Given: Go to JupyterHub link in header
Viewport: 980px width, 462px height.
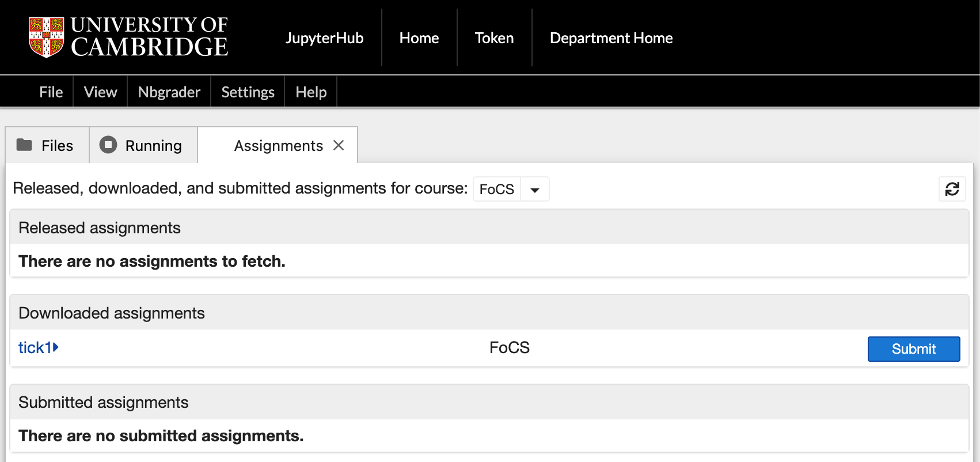Looking at the screenshot, I should pos(324,38).
